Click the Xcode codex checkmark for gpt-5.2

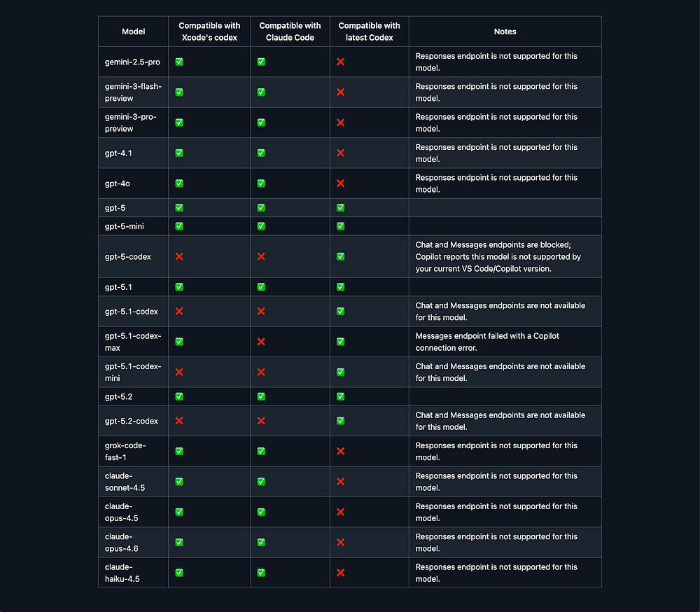(x=179, y=396)
